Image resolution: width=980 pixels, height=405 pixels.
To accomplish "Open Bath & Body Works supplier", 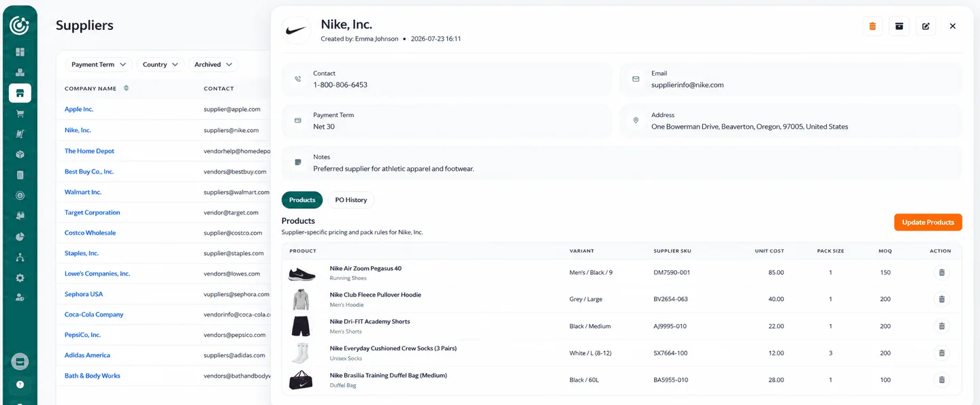I will tap(93, 376).
